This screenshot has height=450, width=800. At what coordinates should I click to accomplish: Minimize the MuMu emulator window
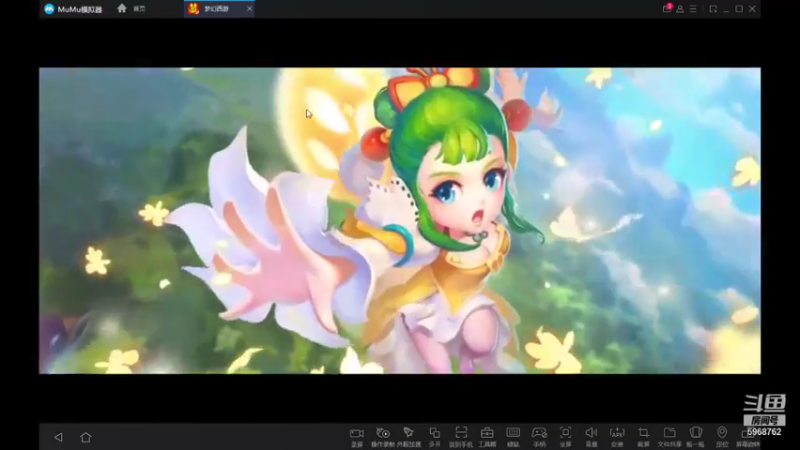(726, 9)
